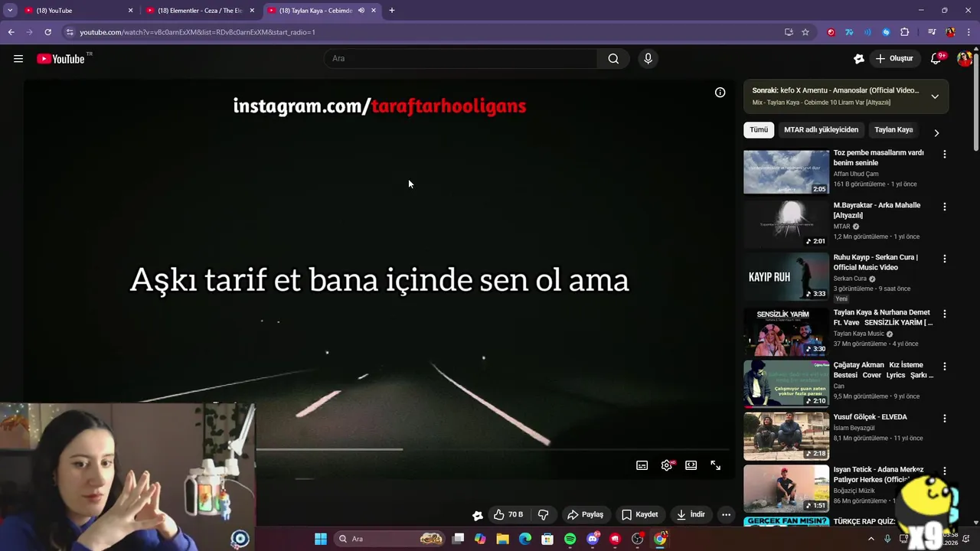Open options for SENSİZLİK YARİM video

tap(944, 314)
